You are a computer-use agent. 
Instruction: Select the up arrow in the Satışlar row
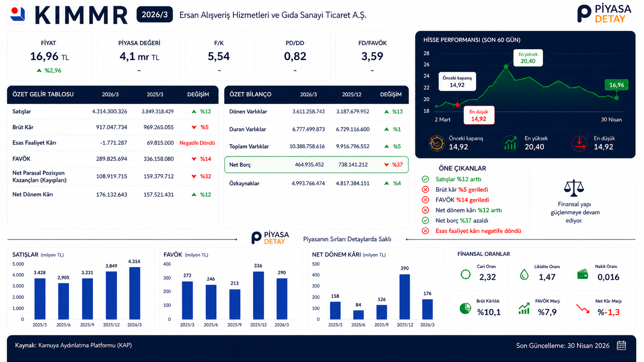coord(194,112)
